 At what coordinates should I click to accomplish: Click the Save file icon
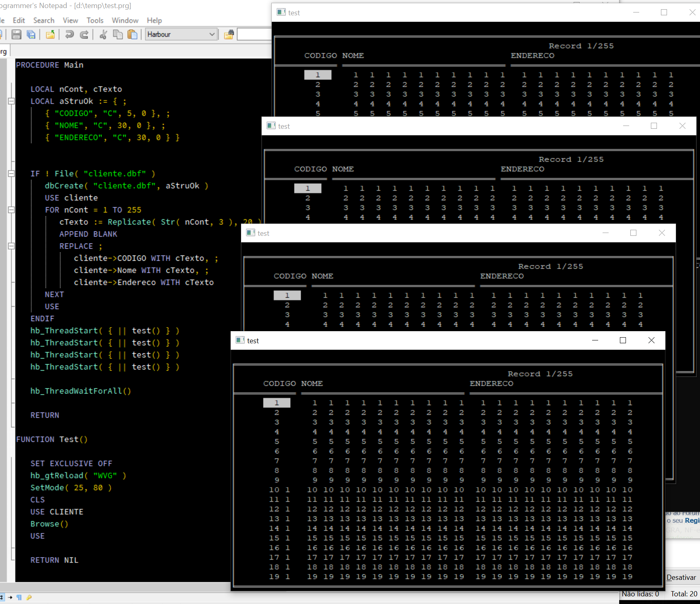point(16,35)
